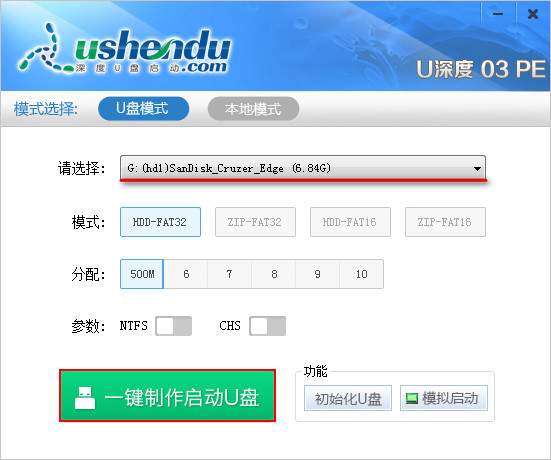Screen dimensions: 551x460
Task: Click the green monitor icon for 模拟启动
Action: coord(411,399)
